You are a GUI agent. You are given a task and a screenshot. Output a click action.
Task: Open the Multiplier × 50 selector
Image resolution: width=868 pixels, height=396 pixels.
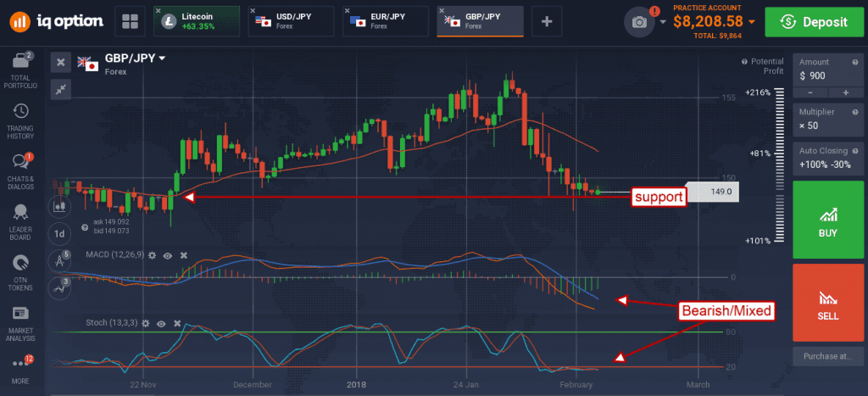point(828,119)
